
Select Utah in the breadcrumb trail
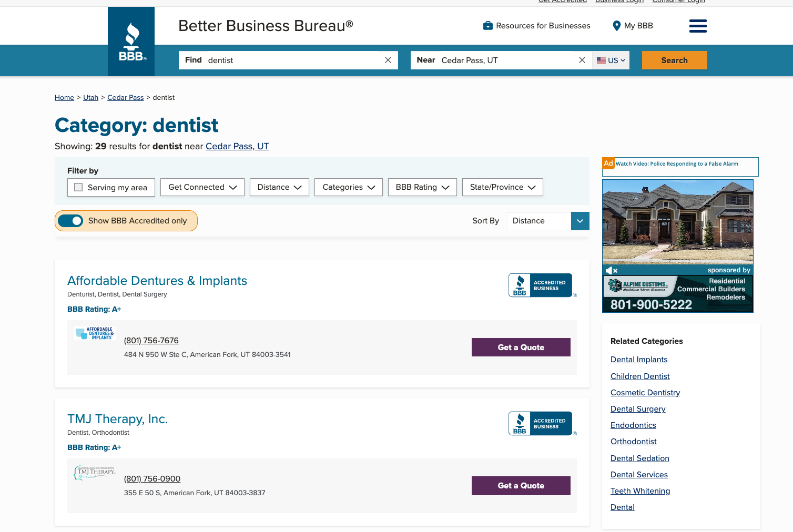coord(90,97)
